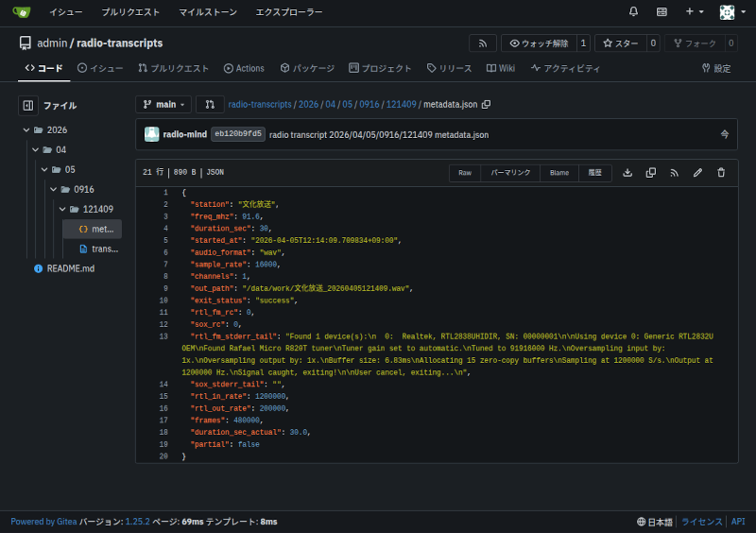
Task: Collapse the 121409 folder
Action: [61, 209]
